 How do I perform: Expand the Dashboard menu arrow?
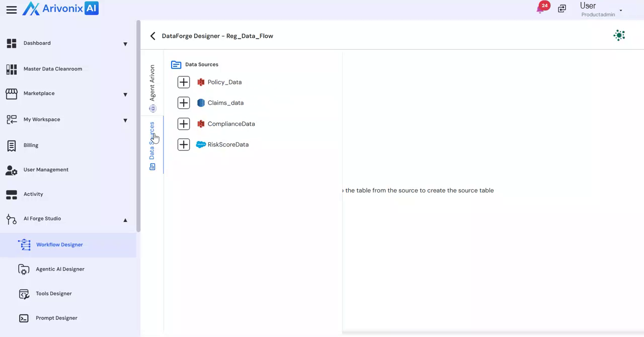(x=125, y=44)
